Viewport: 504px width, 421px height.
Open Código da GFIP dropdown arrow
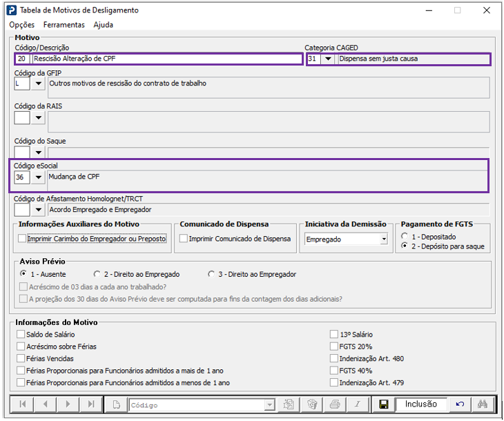pos(38,84)
